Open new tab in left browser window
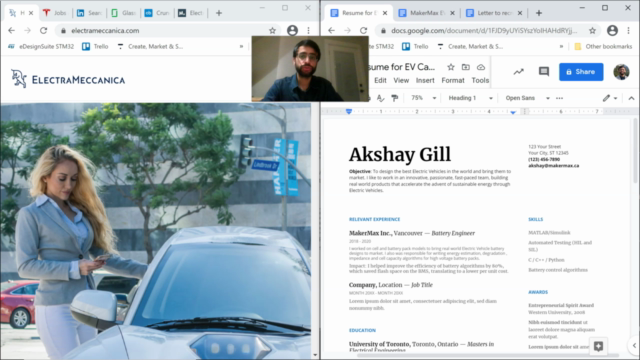 (219, 13)
